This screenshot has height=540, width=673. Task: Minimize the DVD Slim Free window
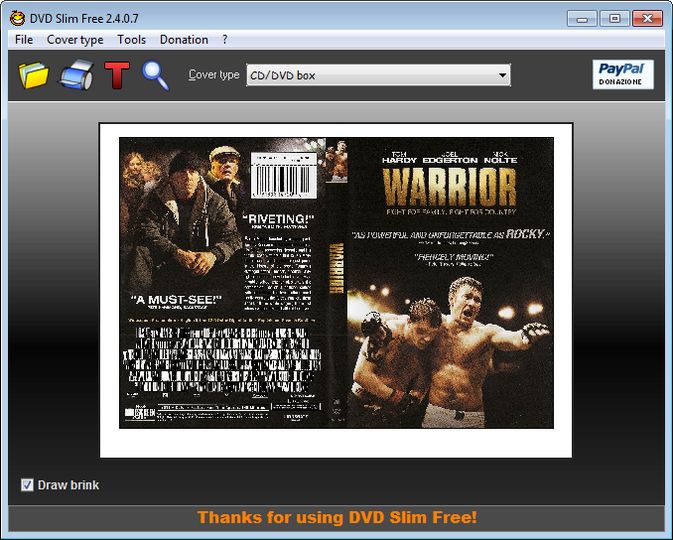click(x=582, y=18)
